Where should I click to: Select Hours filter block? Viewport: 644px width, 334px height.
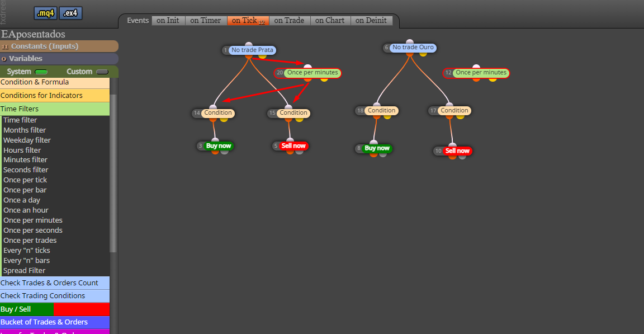tap(22, 150)
